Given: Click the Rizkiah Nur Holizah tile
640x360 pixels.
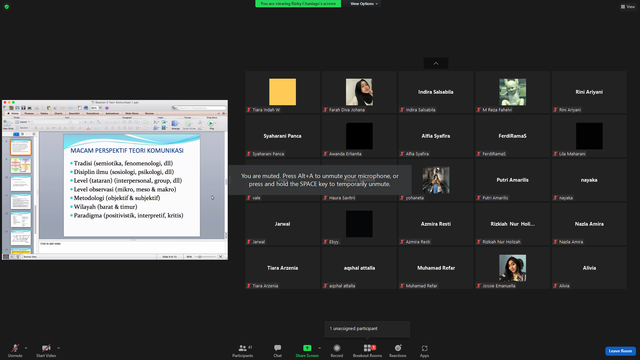Looking at the screenshot, I should pyautogui.click(x=512, y=224).
